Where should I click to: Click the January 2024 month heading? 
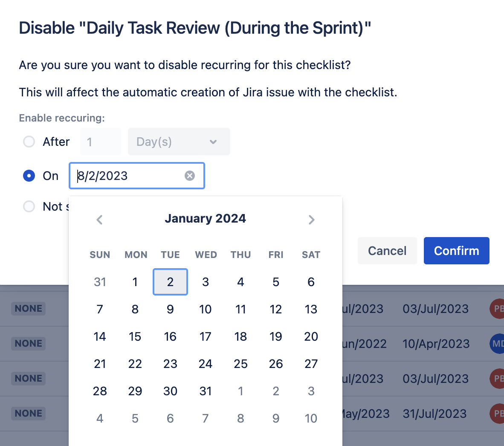tap(205, 219)
